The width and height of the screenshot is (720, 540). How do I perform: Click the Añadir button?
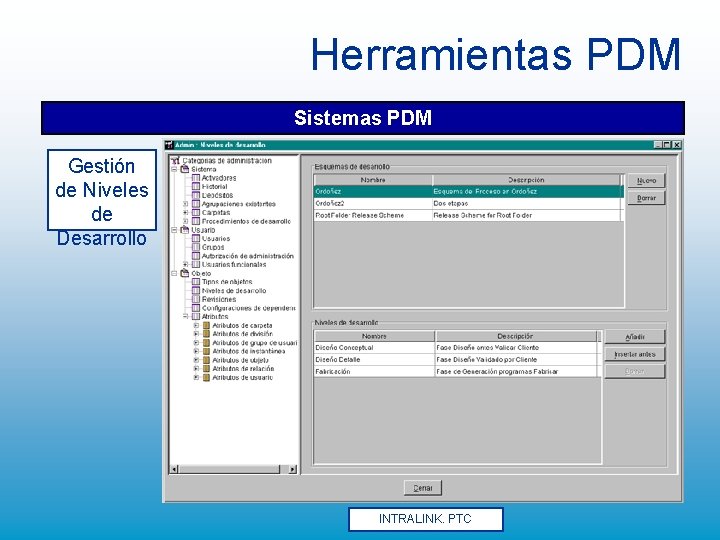click(635, 337)
